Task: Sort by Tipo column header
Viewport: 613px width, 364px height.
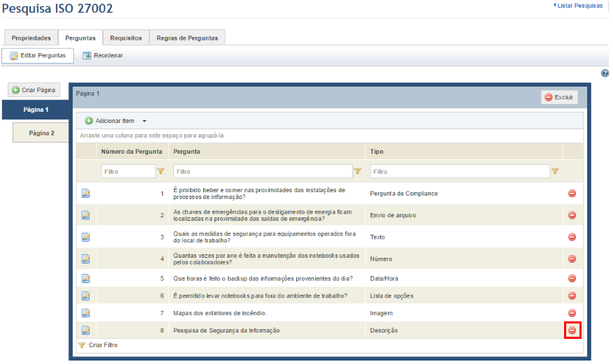Action: click(377, 152)
